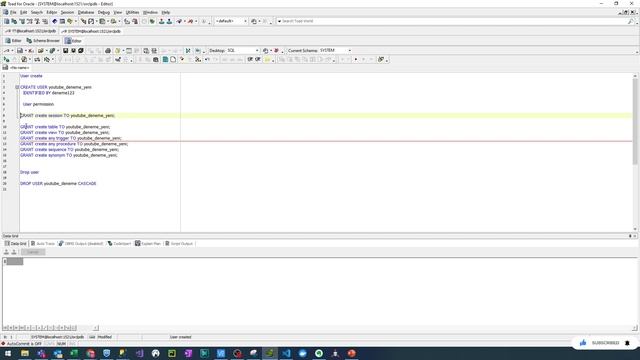Click the first grid export icon left of Cancel
The width and height of the screenshot is (640, 360).
(x=6, y=252)
